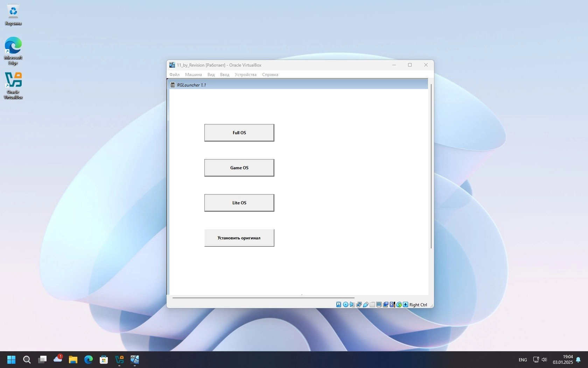Open the optical disc indicator in status bar

[x=345, y=305]
